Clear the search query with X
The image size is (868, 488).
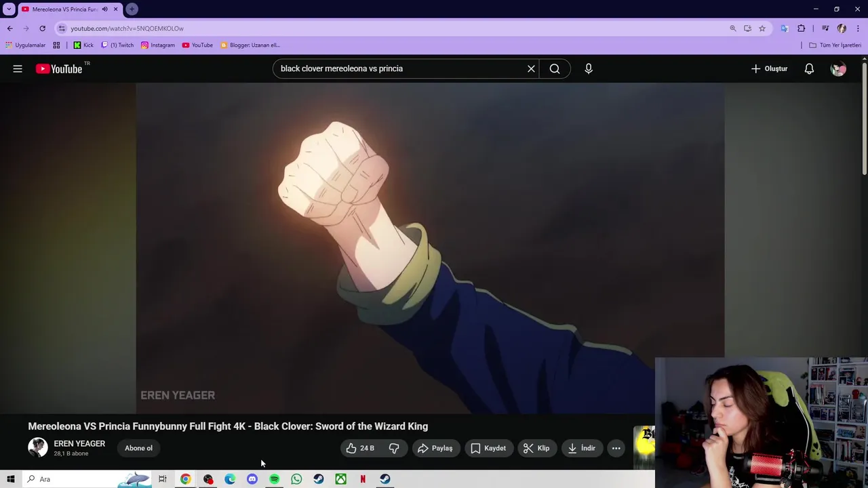point(531,68)
